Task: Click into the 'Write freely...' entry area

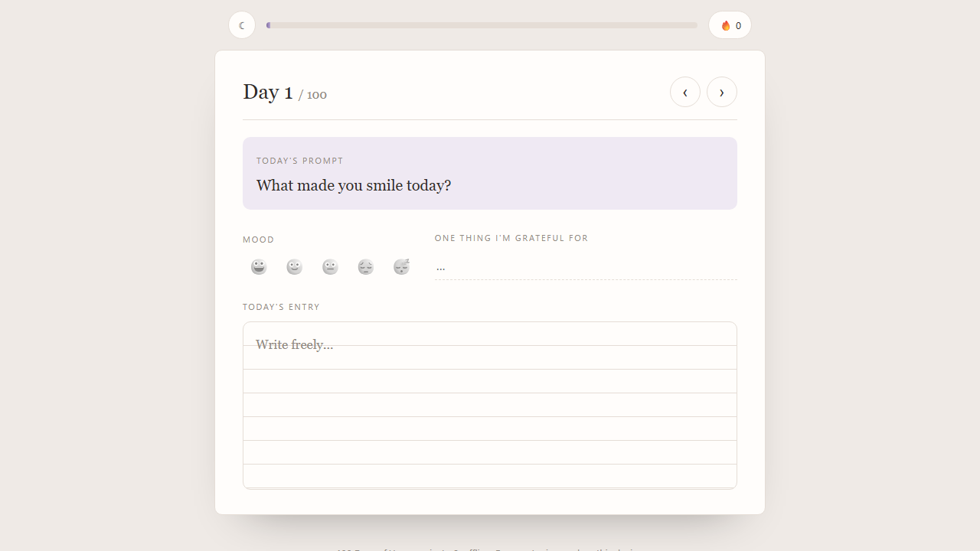Action: (490, 405)
